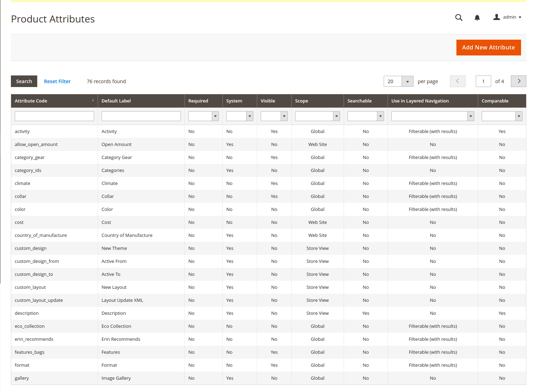Open the format attribute row
This screenshot has height=392, width=533.
click(x=268, y=365)
